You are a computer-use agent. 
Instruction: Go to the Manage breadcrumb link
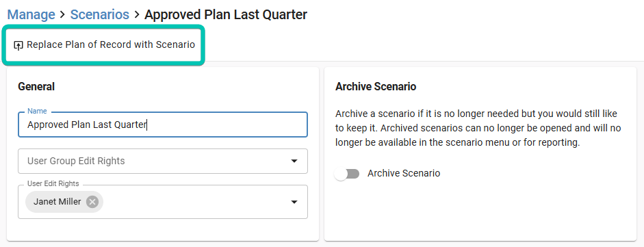click(31, 15)
